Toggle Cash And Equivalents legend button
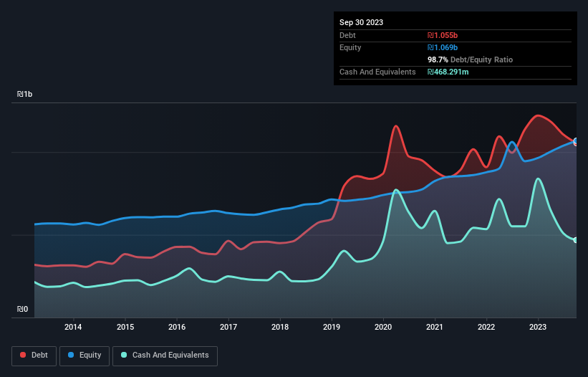Viewport: 588px width, 377px height. [165, 355]
